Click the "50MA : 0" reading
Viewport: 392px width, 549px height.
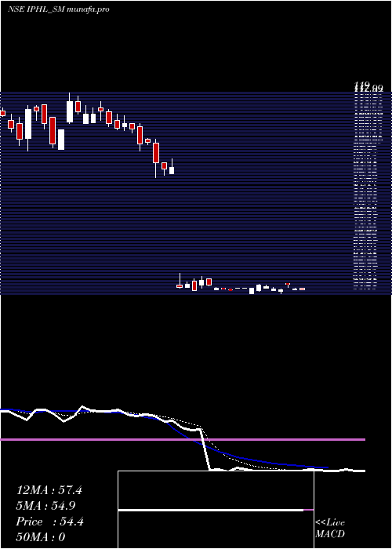[41, 537]
